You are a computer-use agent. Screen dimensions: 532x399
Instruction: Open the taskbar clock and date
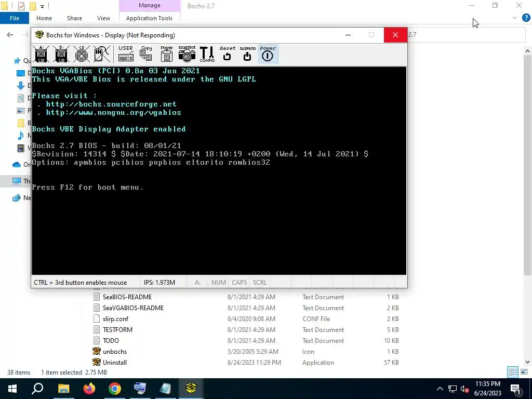tap(487, 389)
